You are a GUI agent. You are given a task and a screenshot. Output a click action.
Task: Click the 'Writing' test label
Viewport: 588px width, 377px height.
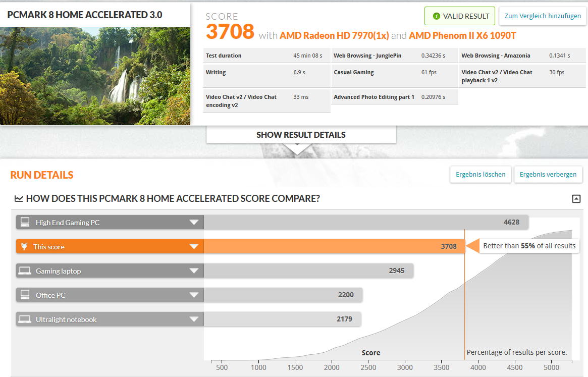pyautogui.click(x=216, y=72)
